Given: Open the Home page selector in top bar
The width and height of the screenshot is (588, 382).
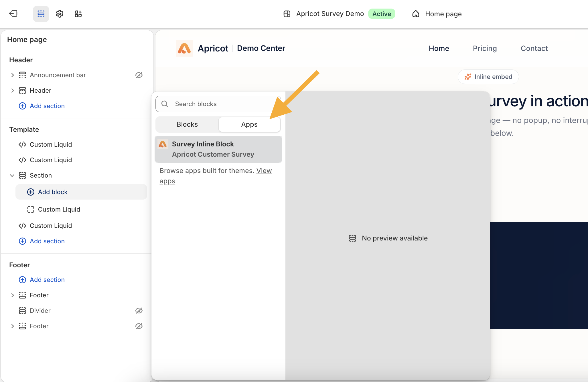Looking at the screenshot, I should tap(437, 14).
